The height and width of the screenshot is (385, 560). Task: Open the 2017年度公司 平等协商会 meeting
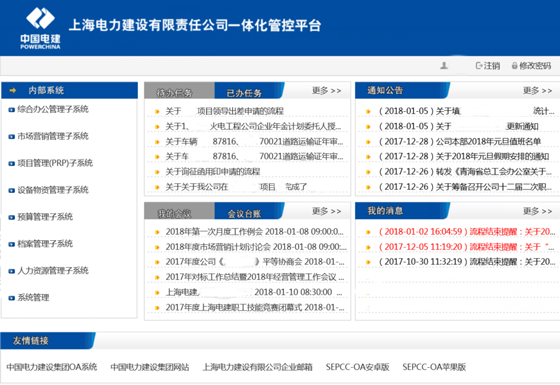pos(255,262)
